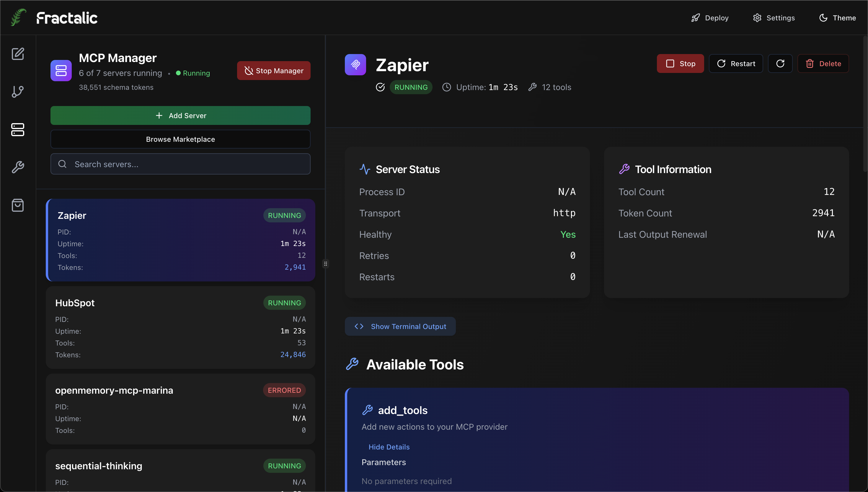Collapse add_tools with Hide Details

(389, 447)
